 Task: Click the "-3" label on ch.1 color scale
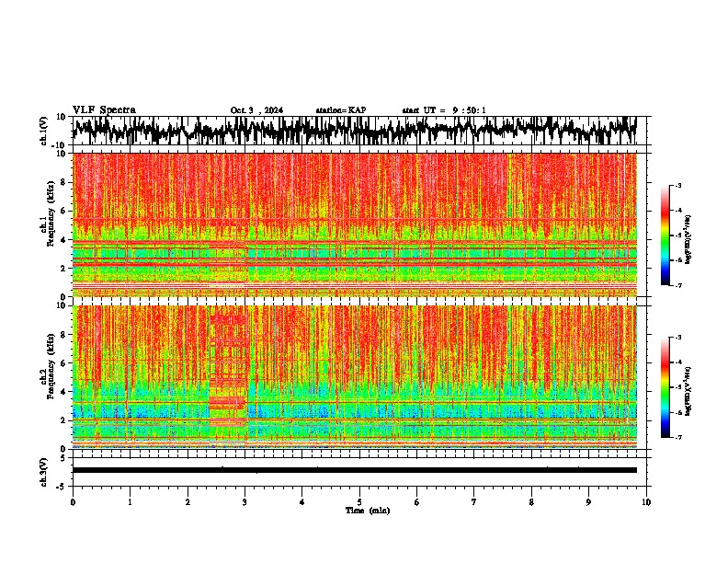pyautogui.click(x=678, y=185)
